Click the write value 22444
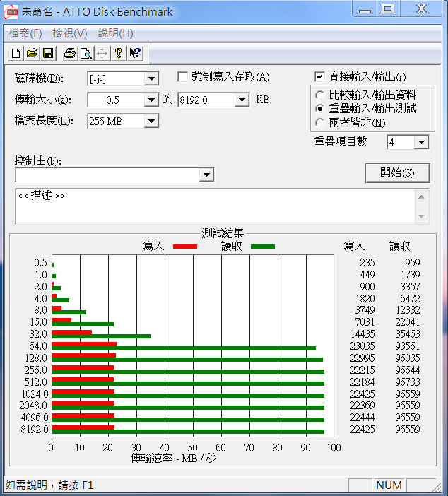This screenshot has height=496, width=448. pyautogui.click(x=362, y=418)
